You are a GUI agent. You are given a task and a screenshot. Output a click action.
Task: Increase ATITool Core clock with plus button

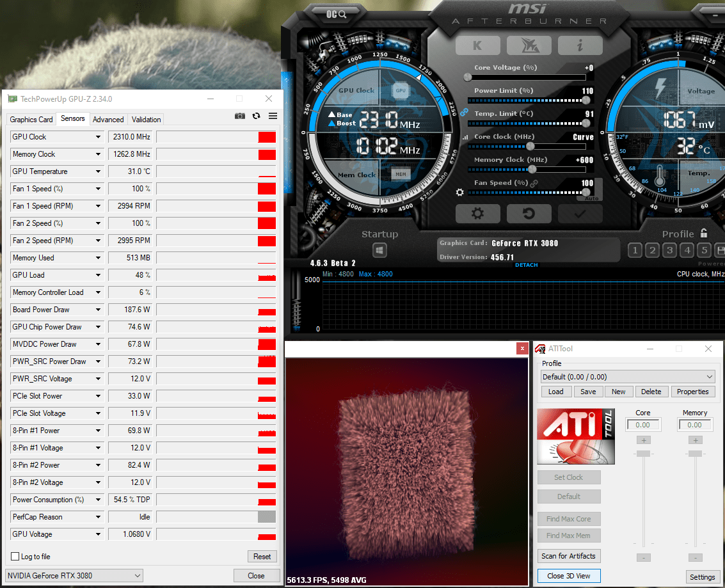644,440
